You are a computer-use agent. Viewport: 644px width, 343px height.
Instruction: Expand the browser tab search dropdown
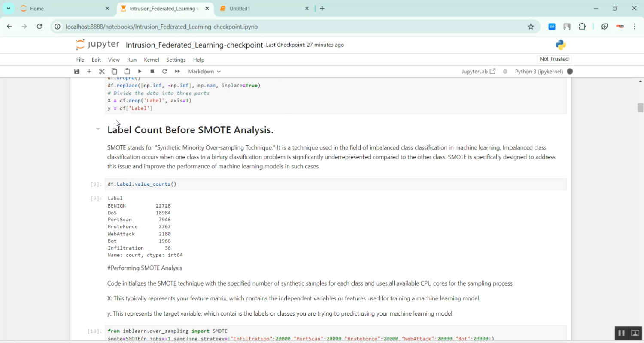8,9
